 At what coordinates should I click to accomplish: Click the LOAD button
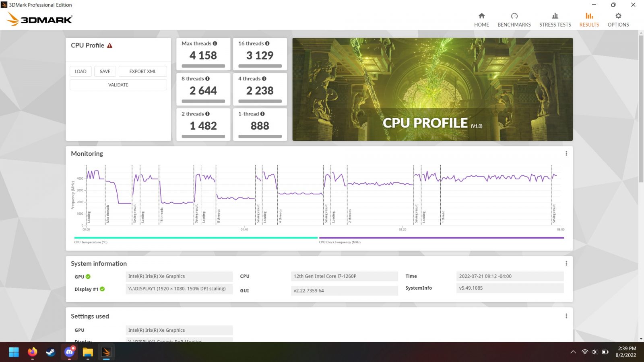point(80,71)
